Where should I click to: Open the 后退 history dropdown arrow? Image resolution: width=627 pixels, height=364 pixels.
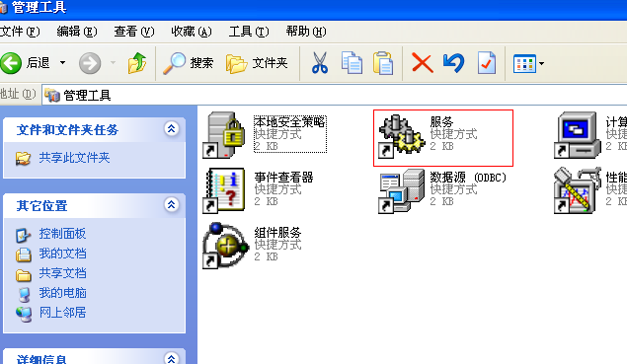point(63,63)
